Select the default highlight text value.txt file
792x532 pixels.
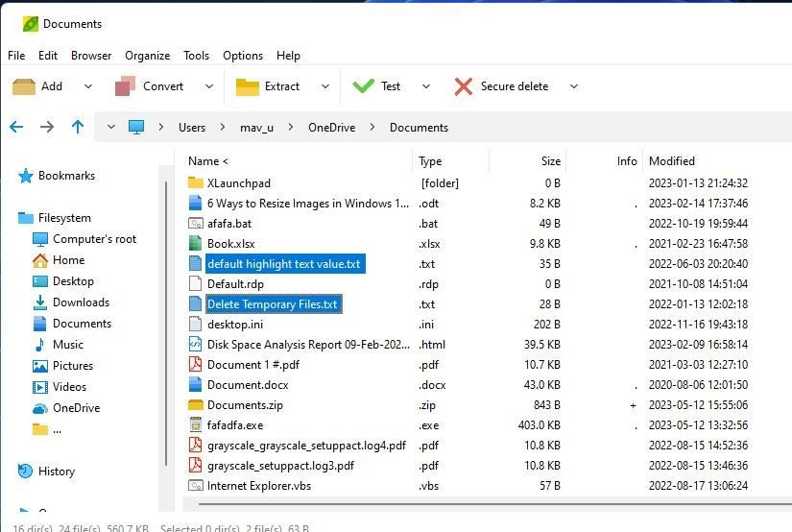pos(284,264)
